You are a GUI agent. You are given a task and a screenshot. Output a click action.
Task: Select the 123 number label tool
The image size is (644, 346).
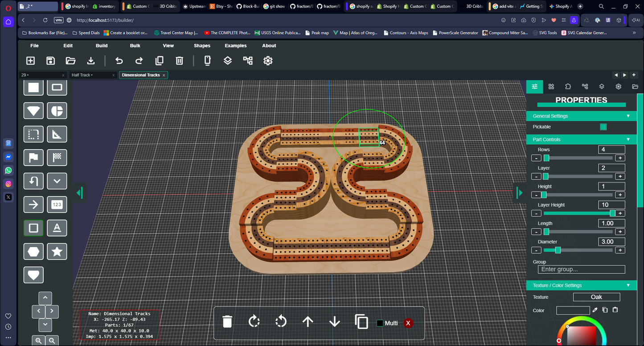(57, 205)
